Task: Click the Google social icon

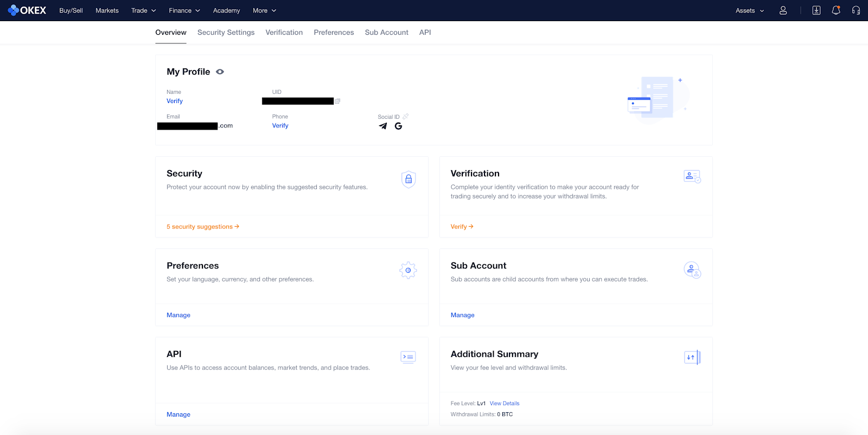Action: click(398, 126)
